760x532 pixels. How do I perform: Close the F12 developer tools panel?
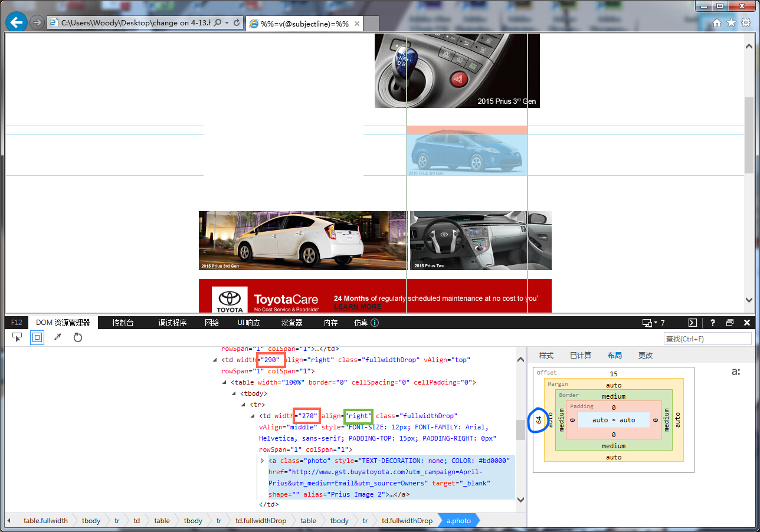point(747,323)
